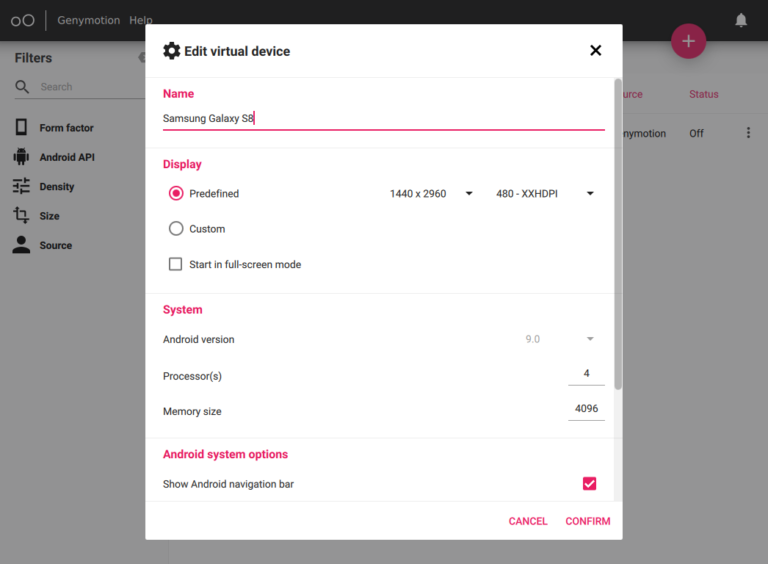
Task: Click the Form factor filter icon
Action: (x=21, y=128)
